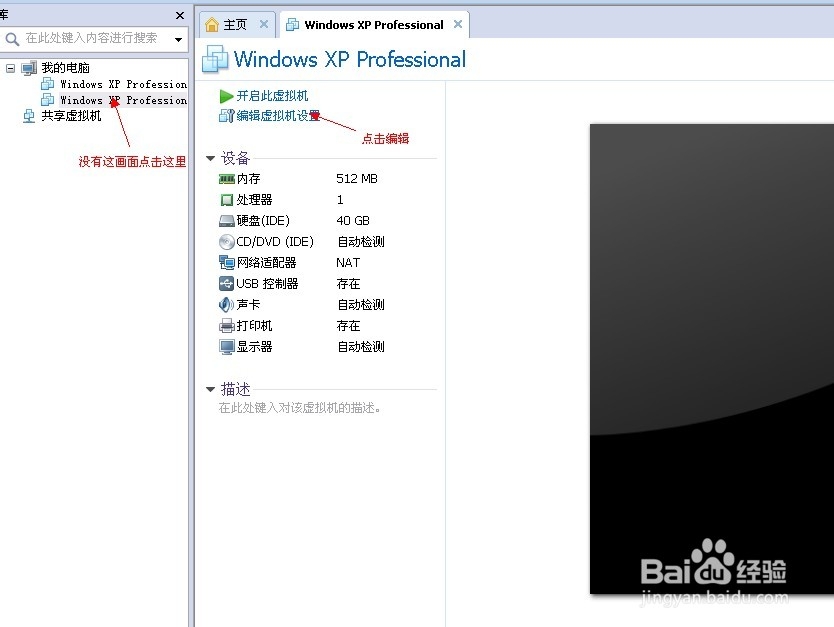Click 自动检测 value for CD/DVD
This screenshot has width=834, height=627.
click(361, 242)
